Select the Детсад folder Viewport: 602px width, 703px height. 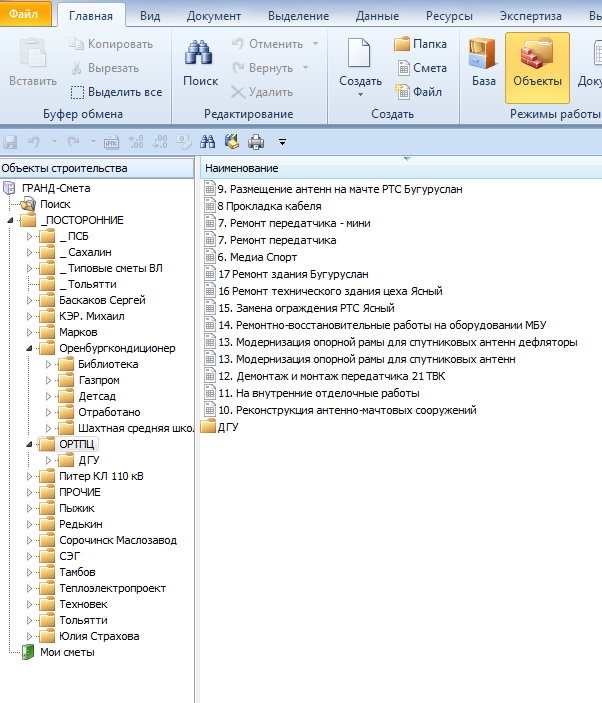pos(97,396)
